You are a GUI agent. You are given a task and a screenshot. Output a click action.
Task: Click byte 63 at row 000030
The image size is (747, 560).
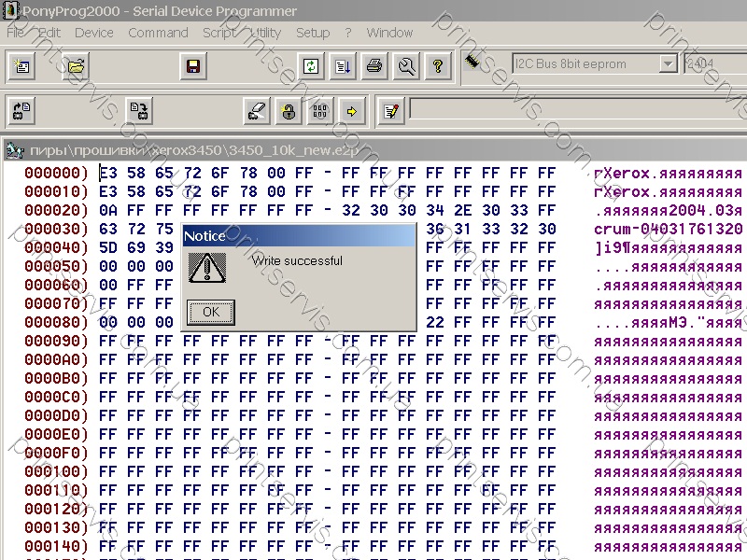coord(107,229)
